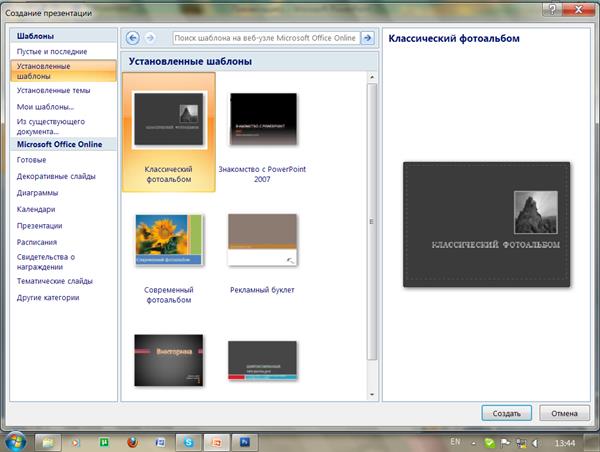Image resolution: width=600 pixels, height=452 pixels.
Task: Select 'Классический фотоальбом' template thumbnail
Action: [169, 119]
